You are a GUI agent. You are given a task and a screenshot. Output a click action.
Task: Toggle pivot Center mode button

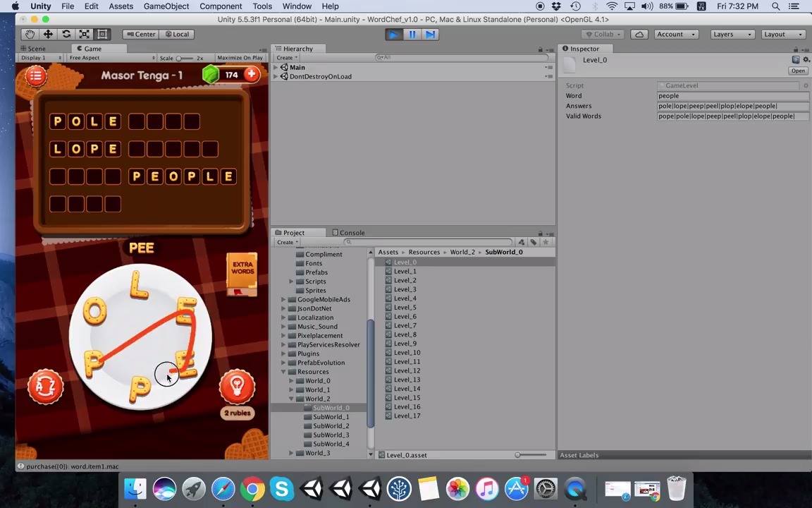tap(140, 34)
